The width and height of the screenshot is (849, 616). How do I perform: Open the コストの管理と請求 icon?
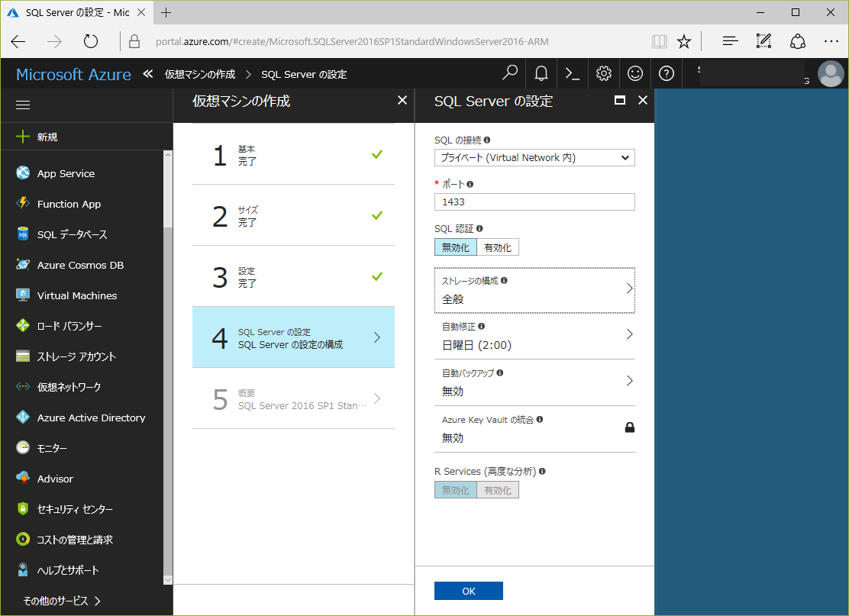(x=23, y=539)
